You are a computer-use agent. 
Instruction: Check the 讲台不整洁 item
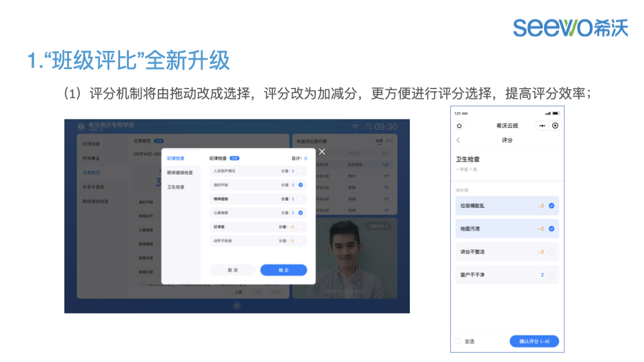coord(551,251)
